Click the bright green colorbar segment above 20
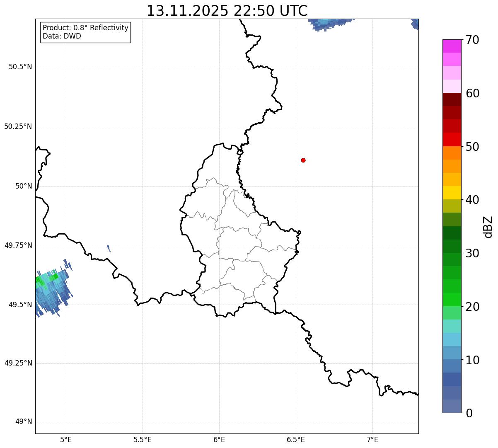Image resolution: width=498 pixels, height=448 pixels. [452, 299]
